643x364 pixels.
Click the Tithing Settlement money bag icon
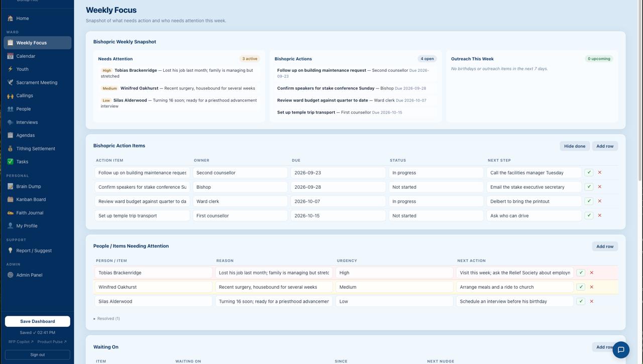[x=10, y=149]
